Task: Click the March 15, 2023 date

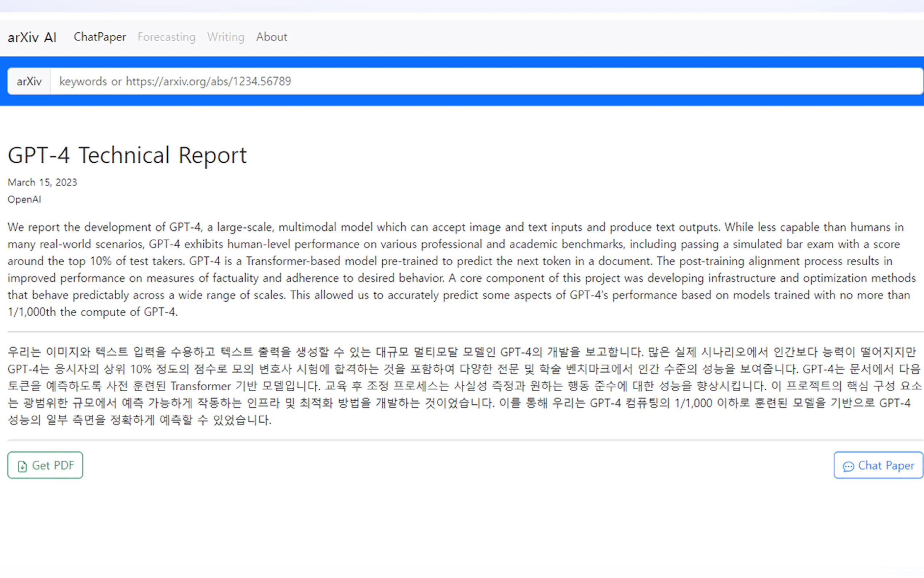Action: (x=43, y=182)
